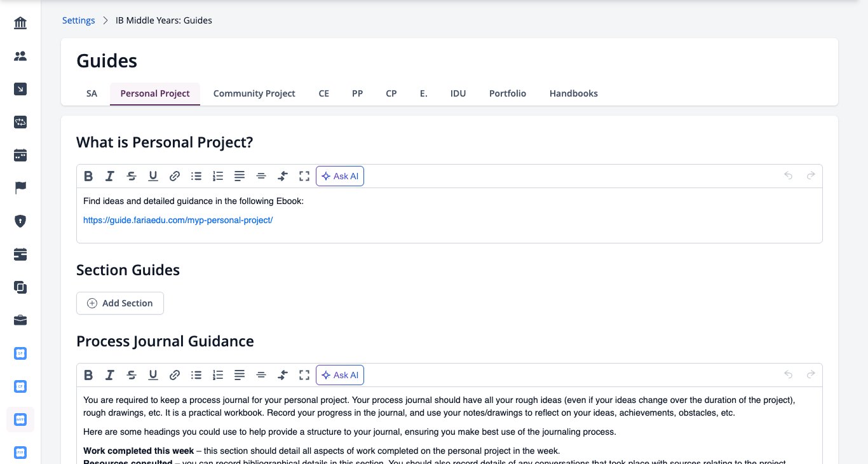The image size is (868, 464).
Task: Toggle italic in What is Personal Project editor
Action: 110,176
